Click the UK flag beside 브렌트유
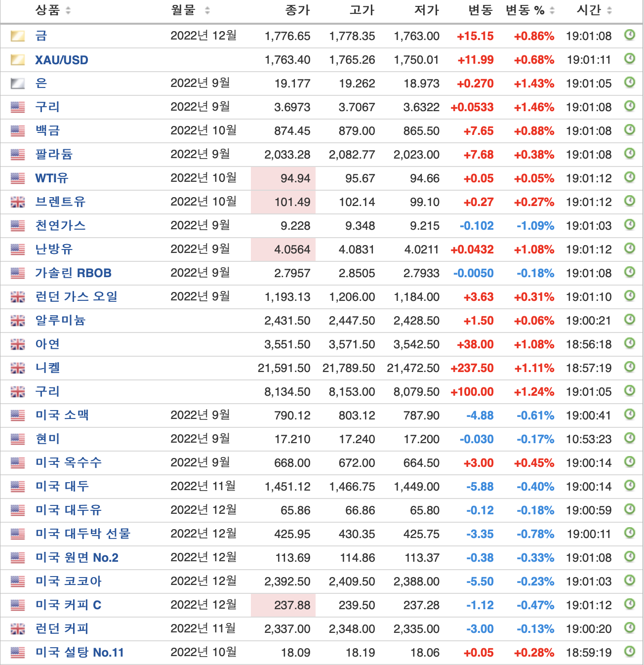This screenshot has height=665, width=644. click(x=18, y=202)
